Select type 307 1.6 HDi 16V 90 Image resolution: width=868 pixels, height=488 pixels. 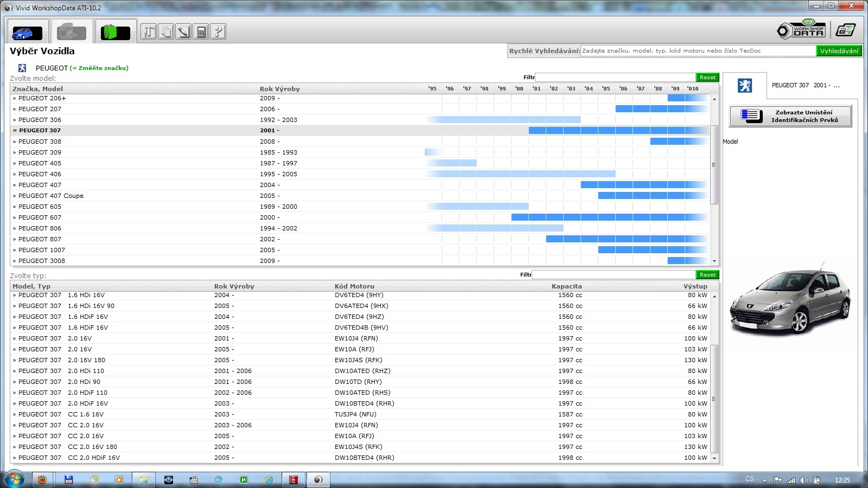pyautogui.click(x=361, y=306)
